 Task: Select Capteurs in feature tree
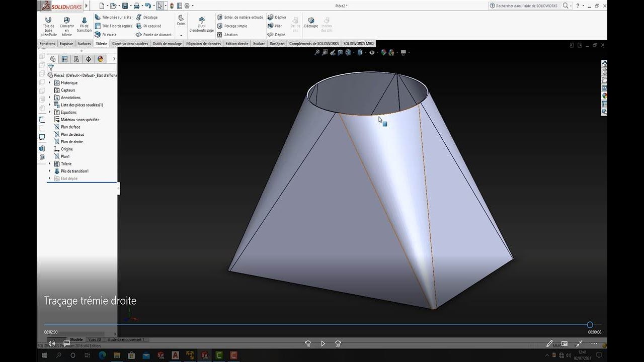(64, 90)
